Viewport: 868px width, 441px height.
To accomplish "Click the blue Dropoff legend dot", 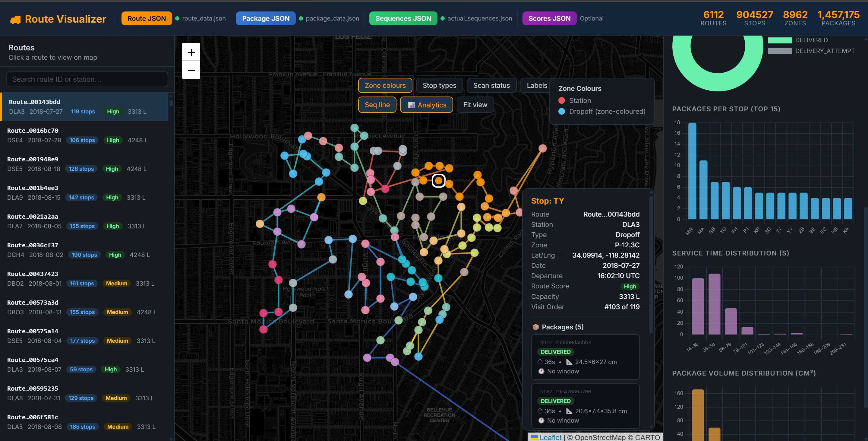I will tap(561, 111).
